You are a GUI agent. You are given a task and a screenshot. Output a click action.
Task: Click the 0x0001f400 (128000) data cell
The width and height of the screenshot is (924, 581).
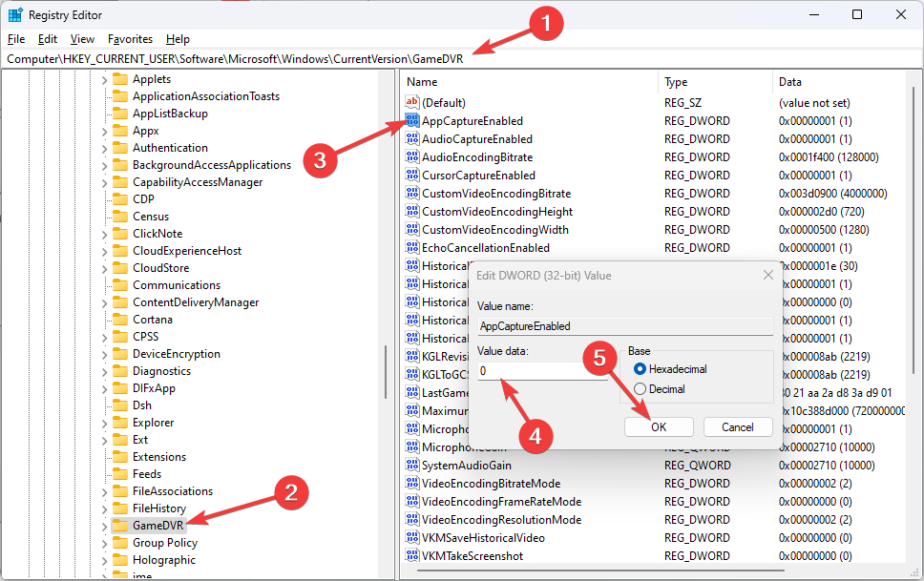(x=829, y=157)
